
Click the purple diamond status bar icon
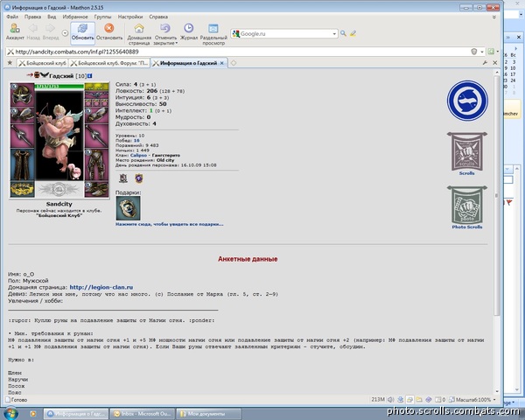coord(428,400)
